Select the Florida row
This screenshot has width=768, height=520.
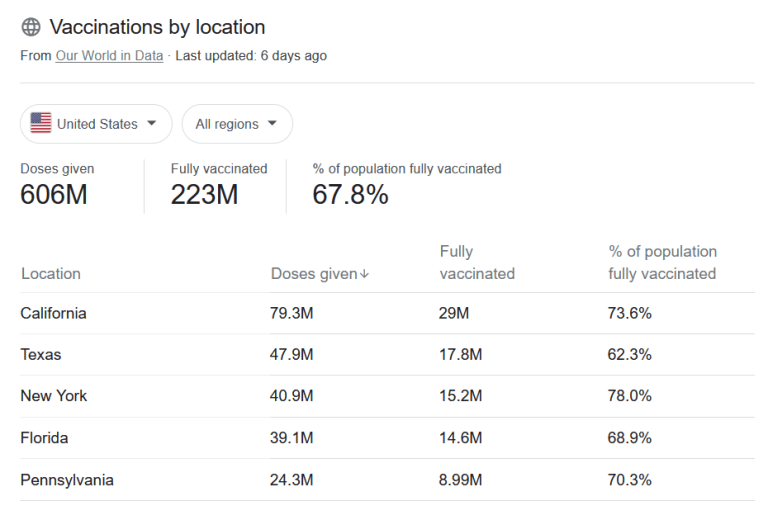coord(387,438)
